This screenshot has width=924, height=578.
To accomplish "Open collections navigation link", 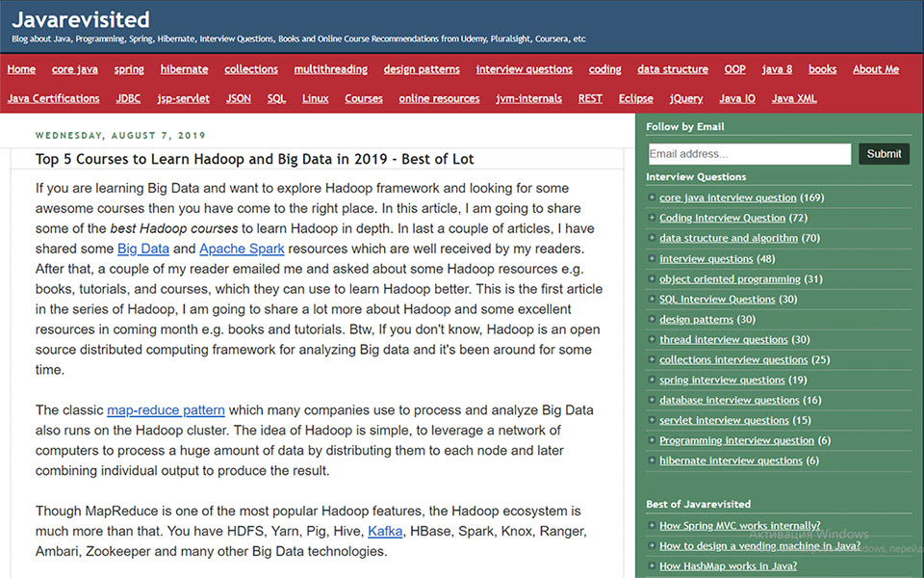I will pos(251,69).
